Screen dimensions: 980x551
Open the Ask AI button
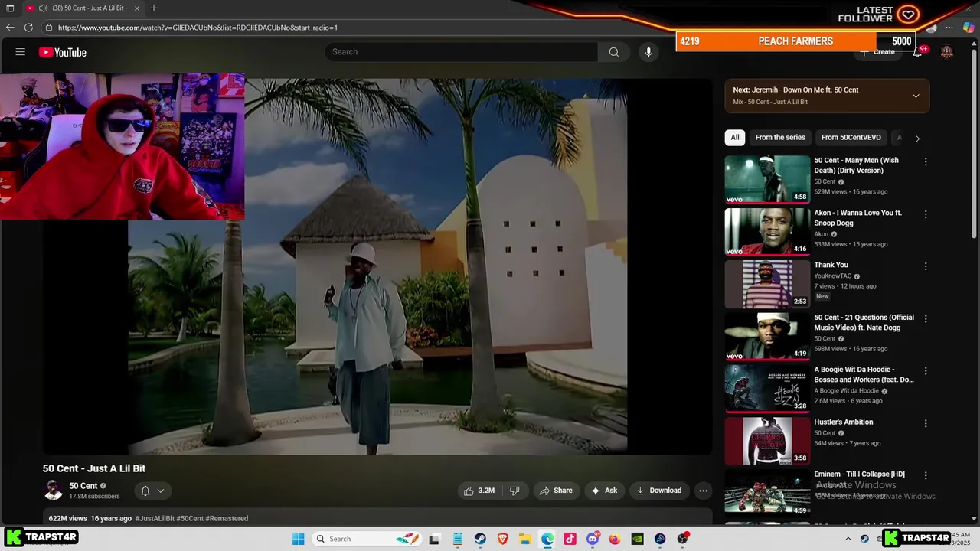[603, 491]
